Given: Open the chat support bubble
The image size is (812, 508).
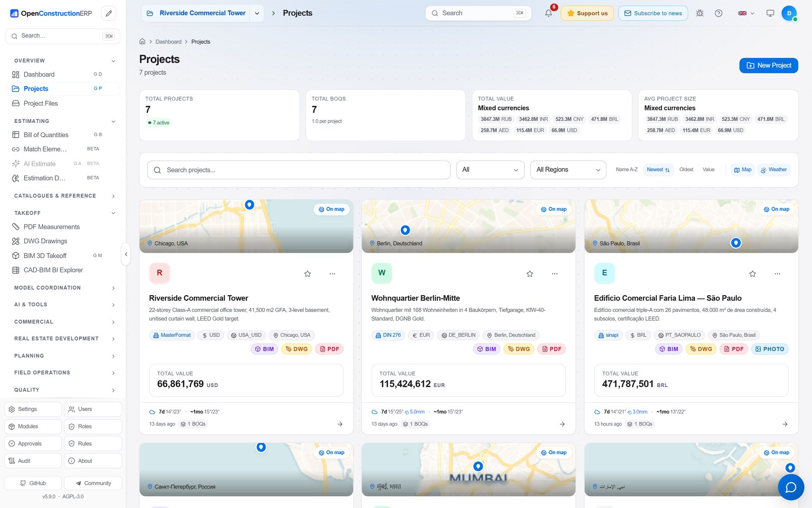Looking at the screenshot, I should coord(791,487).
